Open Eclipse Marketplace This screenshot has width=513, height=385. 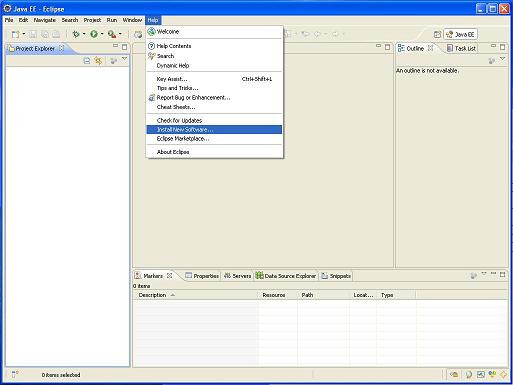pos(214,139)
